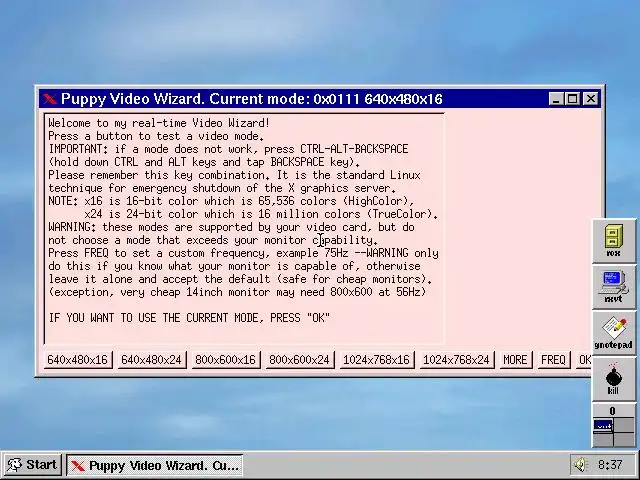Click the 'WARNING: these modes are supported' line
The width and height of the screenshot is (640, 480).
pos(231,227)
